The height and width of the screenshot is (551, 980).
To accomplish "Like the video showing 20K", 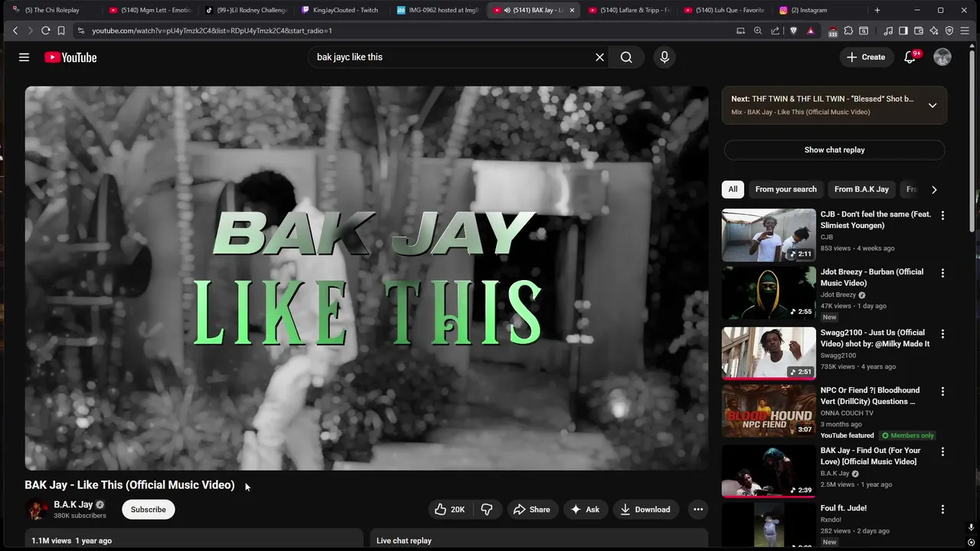I will point(449,510).
